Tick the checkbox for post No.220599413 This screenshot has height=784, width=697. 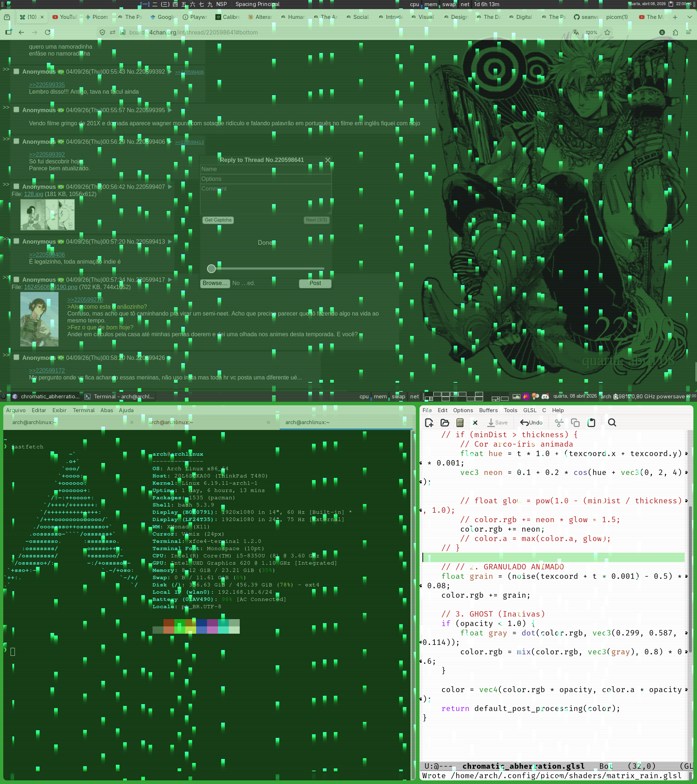16,241
